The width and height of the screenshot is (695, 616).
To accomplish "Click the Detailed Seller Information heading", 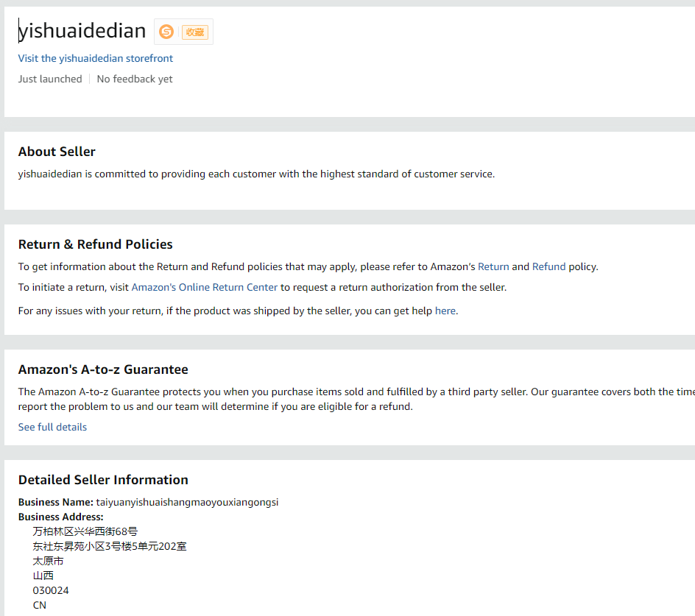I will click(x=103, y=480).
